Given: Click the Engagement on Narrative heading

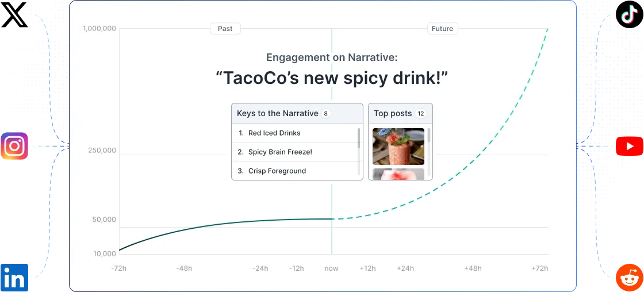Looking at the screenshot, I should coord(332,57).
